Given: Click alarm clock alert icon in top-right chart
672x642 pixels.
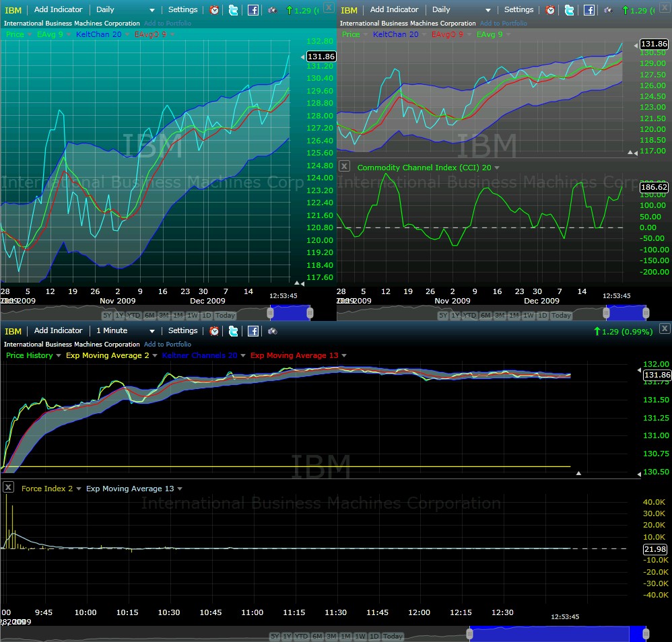Looking at the screenshot, I should (550, 10).
